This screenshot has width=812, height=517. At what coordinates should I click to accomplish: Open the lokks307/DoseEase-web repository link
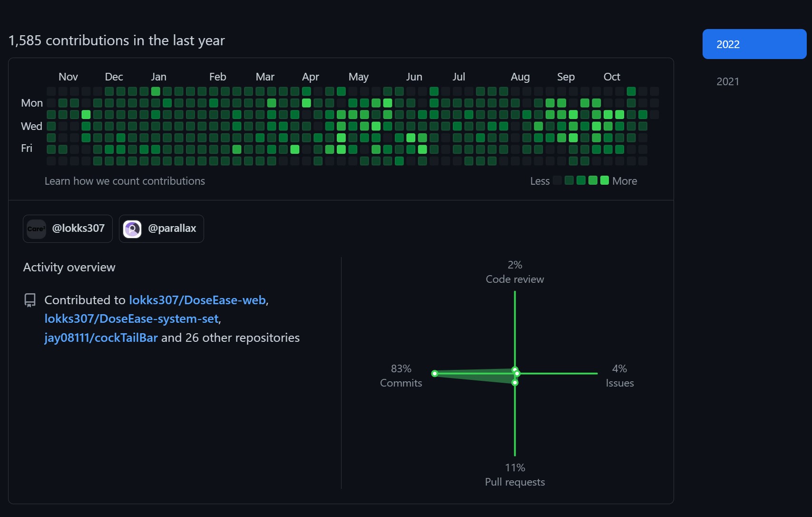coord(197,300)
